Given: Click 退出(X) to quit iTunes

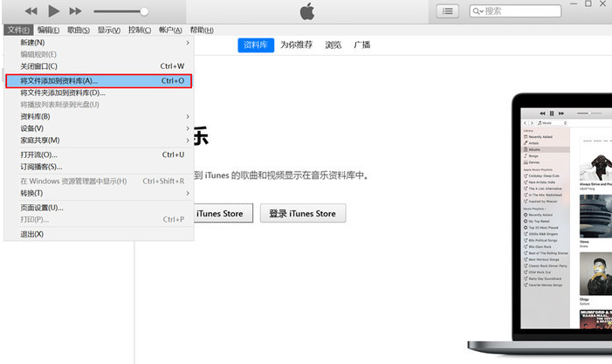Looking at the screenshot, I should coord(32,234).
